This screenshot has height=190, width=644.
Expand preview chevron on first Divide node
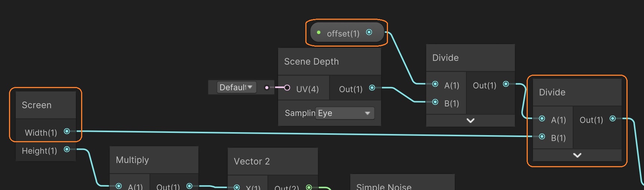click(471, 121)
